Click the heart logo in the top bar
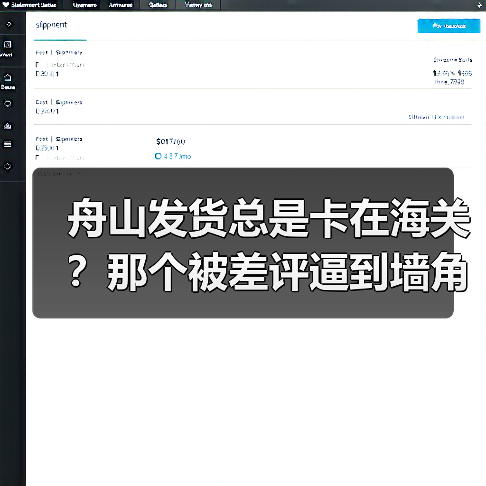 pyautogui.click(x=5, y=5)
